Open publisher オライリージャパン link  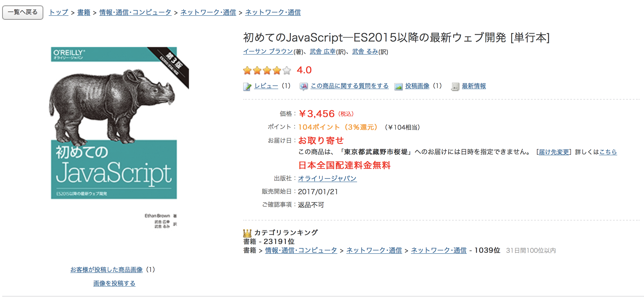[x=327, y=179]
